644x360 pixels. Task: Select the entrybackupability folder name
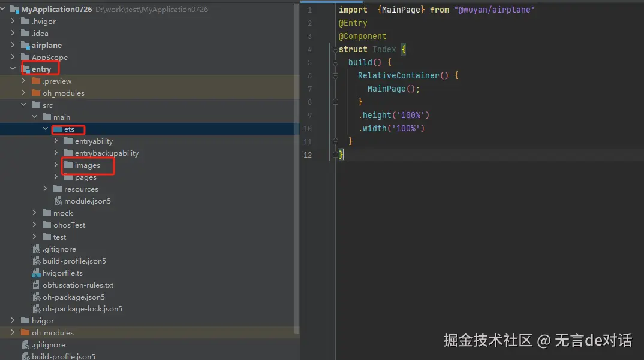(107, 153)
